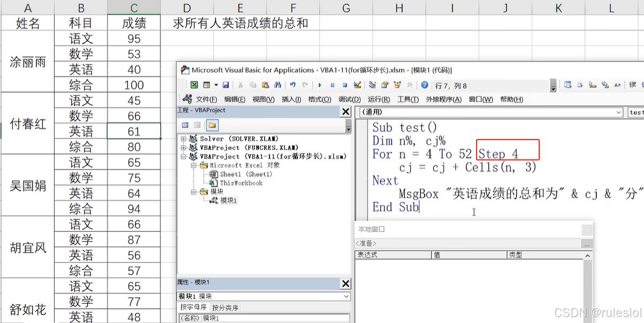Click the Run Sub button to execute test()
This screenshot has height=323, width=644.
(x=319, y=84)
